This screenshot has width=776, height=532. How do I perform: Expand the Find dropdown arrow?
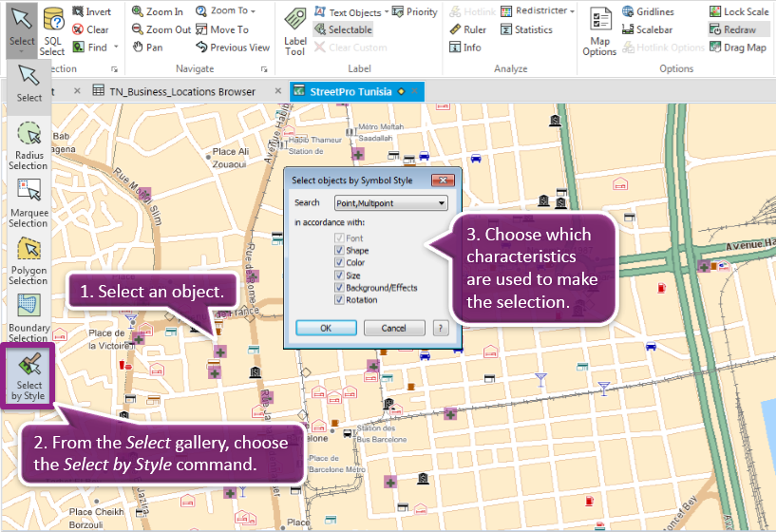[116, 47]
